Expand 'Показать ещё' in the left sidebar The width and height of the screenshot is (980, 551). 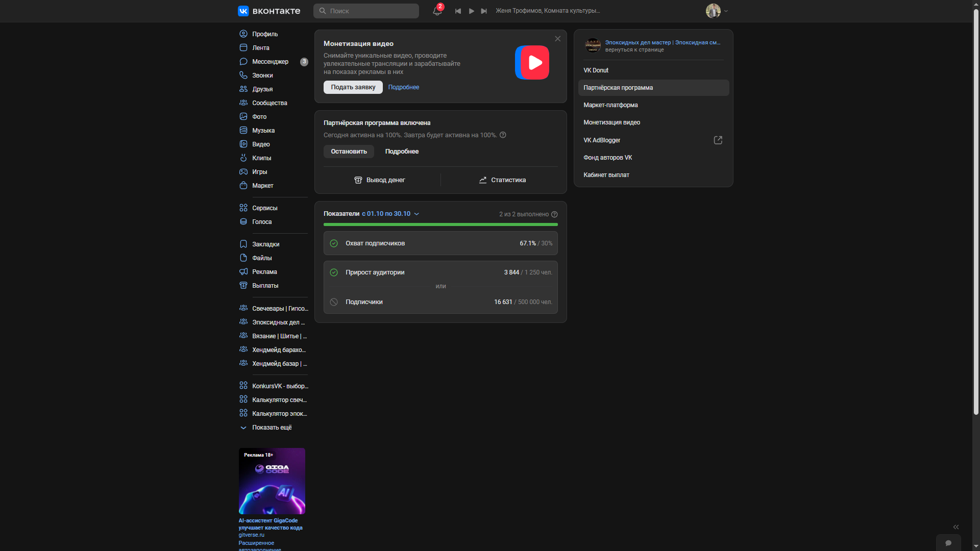pyautogui.click(x=272, y=428)
